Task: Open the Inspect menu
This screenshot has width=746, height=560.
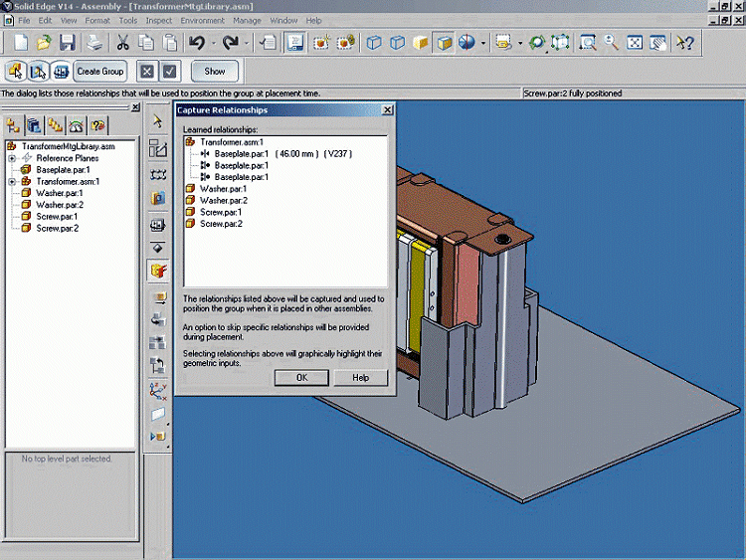Action: 159,21
